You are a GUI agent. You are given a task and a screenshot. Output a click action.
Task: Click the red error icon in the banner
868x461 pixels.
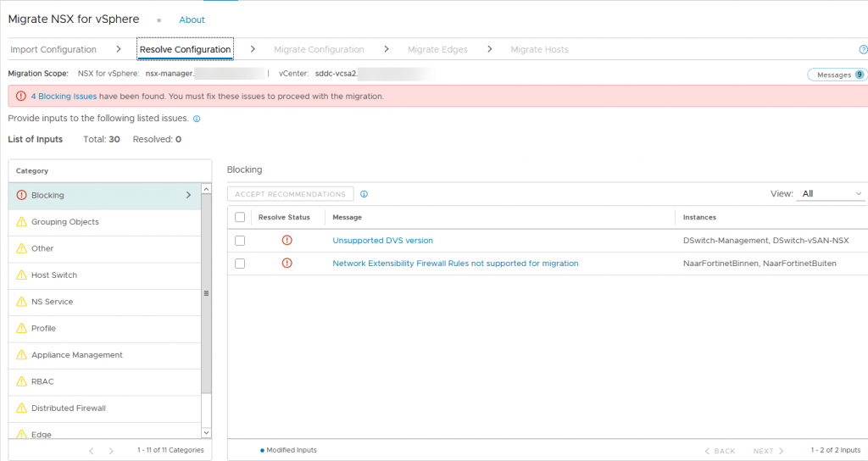point(21,97)
